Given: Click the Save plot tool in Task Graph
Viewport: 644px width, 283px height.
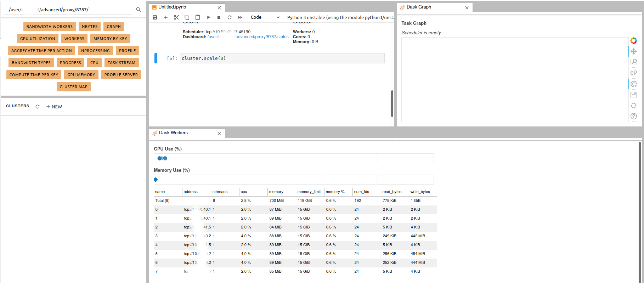Looking at the screenshot, I should 634,95.
